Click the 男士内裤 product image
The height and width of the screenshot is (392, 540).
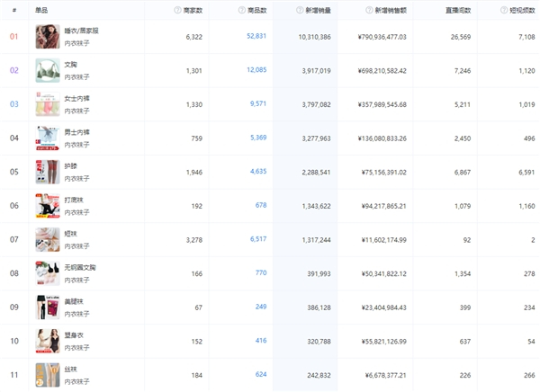pyautogui.click(x=47, y=138)
